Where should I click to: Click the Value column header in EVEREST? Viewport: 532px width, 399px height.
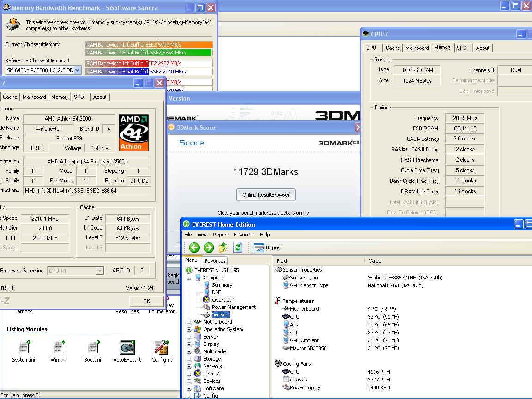[x=448, y=261]
